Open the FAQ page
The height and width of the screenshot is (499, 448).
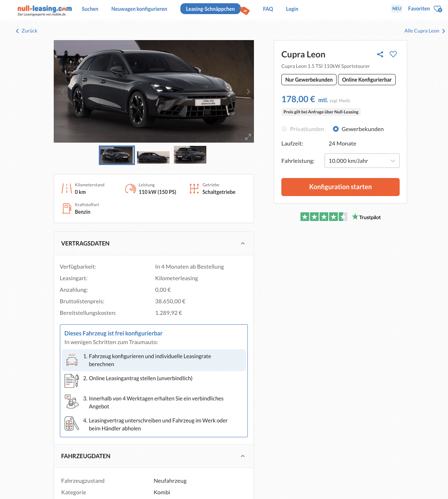coord(268,9)
